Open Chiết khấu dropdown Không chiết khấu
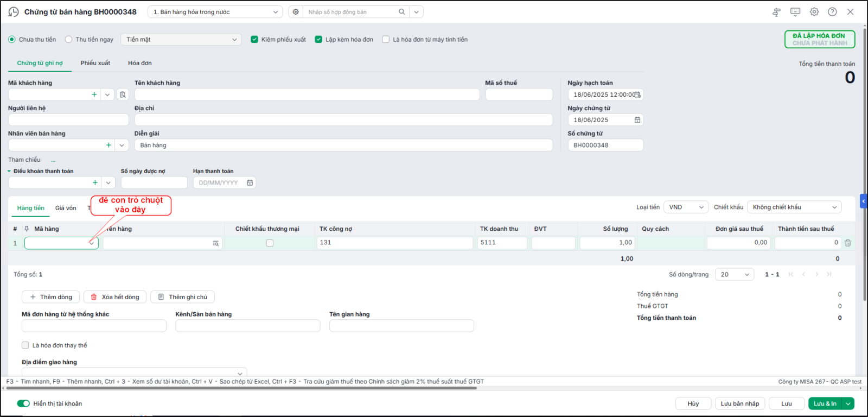The height and width of the screenshot is (417, 868). tap(794, 207)
